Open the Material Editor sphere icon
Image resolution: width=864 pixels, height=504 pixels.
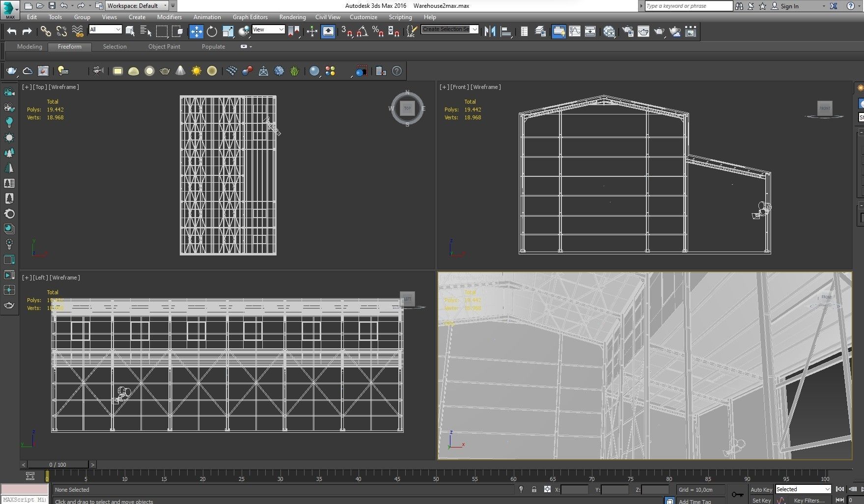click(x=609, y=31)
